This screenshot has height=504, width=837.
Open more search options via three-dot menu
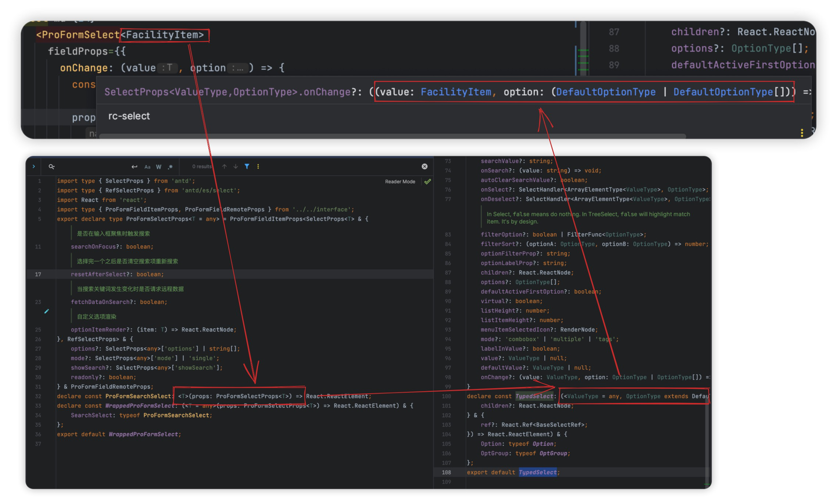[258, 166]
